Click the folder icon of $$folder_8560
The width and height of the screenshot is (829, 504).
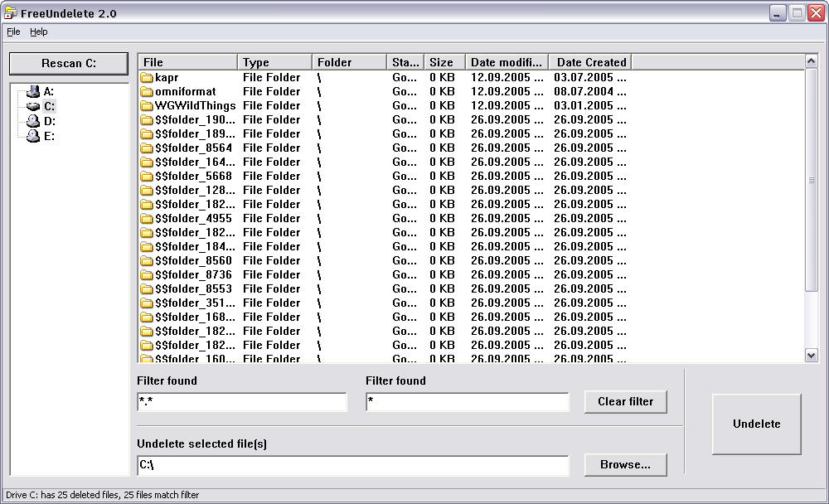147,261
